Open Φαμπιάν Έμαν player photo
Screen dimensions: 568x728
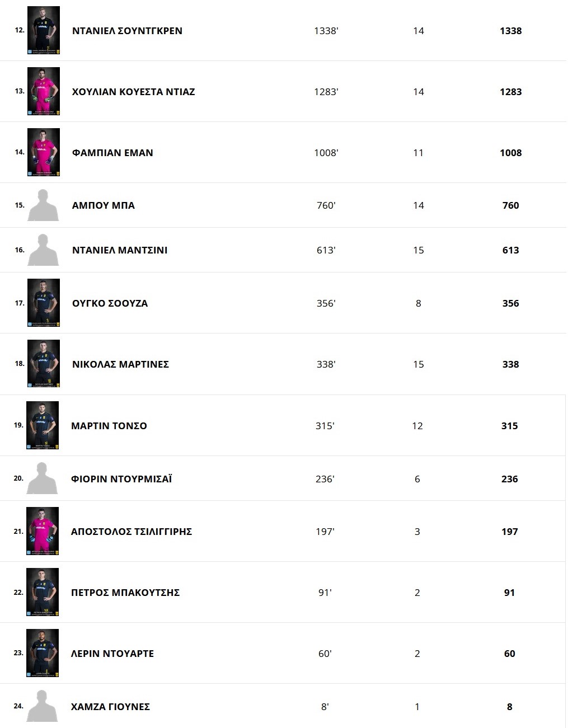[x=44, y=152]
